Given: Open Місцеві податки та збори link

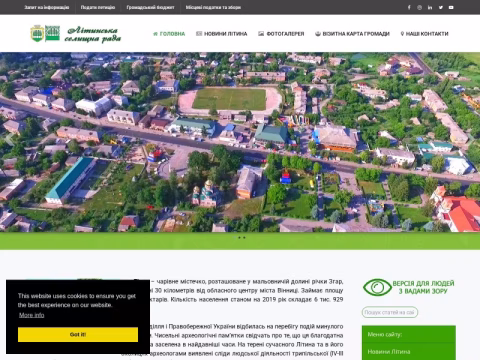Looking at the screenshot, I should point(213,7).
